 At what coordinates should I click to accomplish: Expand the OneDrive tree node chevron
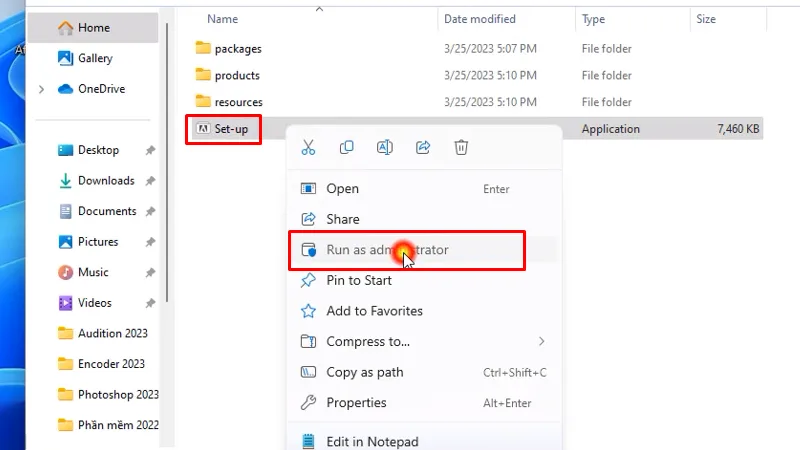pyautogui.click(x=41, y=89)
